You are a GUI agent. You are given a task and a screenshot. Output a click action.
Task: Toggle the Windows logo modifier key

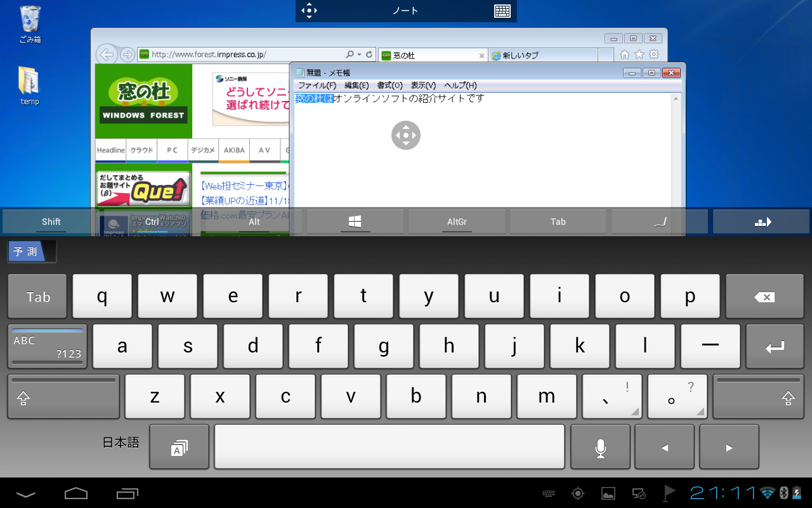point(355,222)
